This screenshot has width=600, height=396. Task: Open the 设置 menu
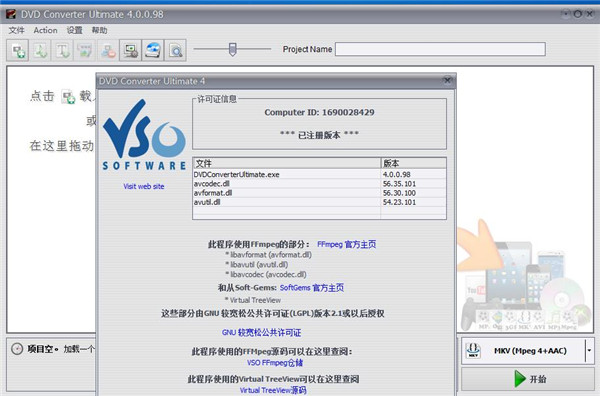pos(75,30)
